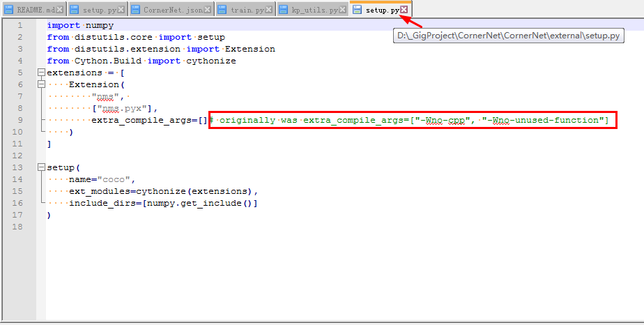This screenshot has width=644, height=325.
Task: Click 'ext_modules=cythonize(extensions)' on line 15
Action: pos(160,192)
